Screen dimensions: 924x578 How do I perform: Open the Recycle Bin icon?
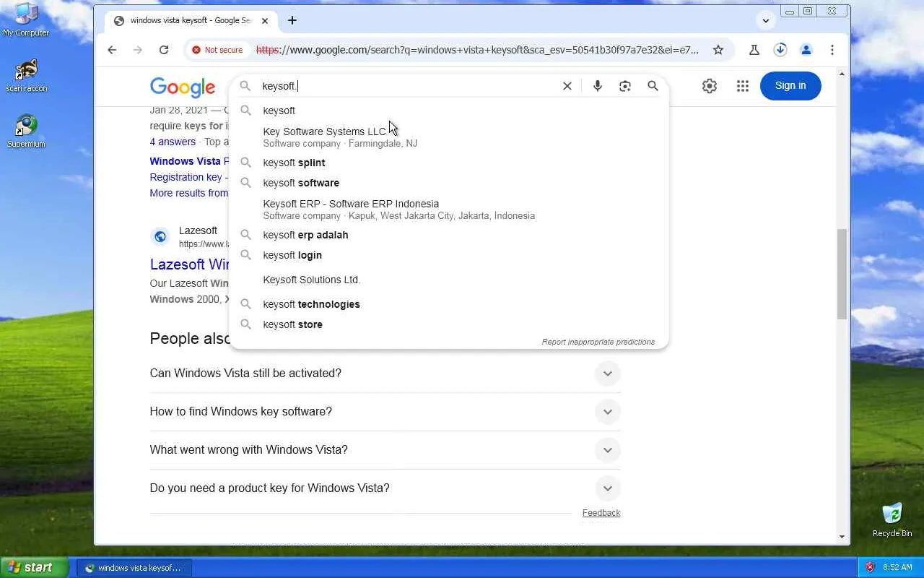coord(892,520)
